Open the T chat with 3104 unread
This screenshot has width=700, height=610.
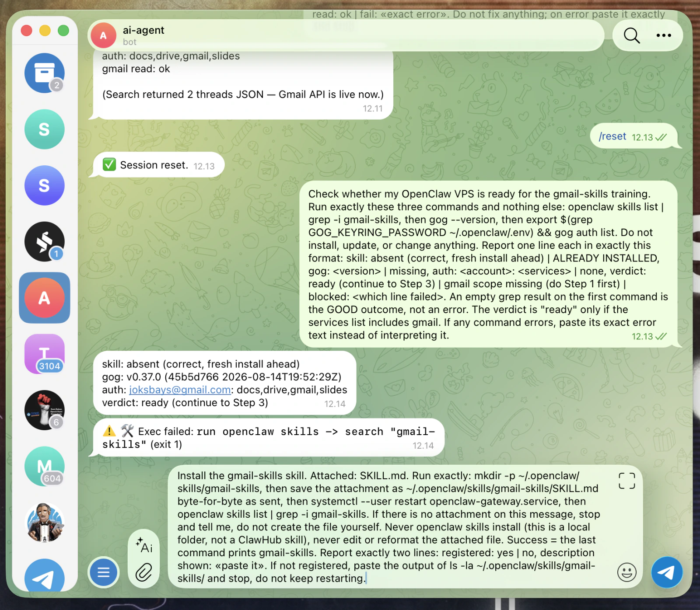pyautogui.click(x=44, y=354)
